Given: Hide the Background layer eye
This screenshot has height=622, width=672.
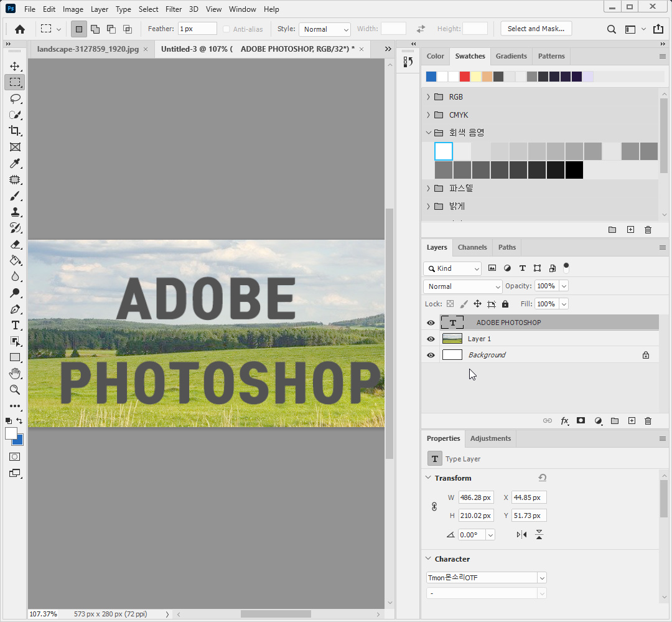Looking at the screenshot, I should tap(431, 355).
